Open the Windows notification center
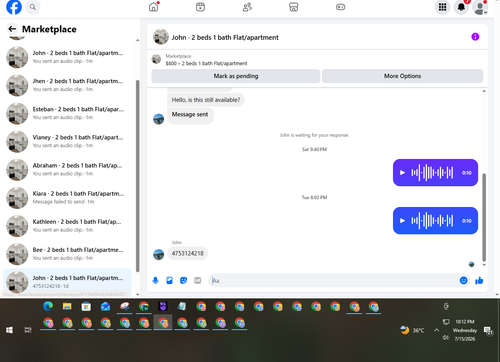The image size is (500, 362). (x=488, y=330)
